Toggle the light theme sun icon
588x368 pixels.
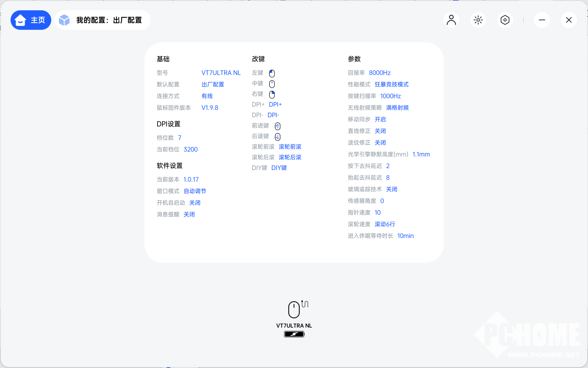(478, 20)
